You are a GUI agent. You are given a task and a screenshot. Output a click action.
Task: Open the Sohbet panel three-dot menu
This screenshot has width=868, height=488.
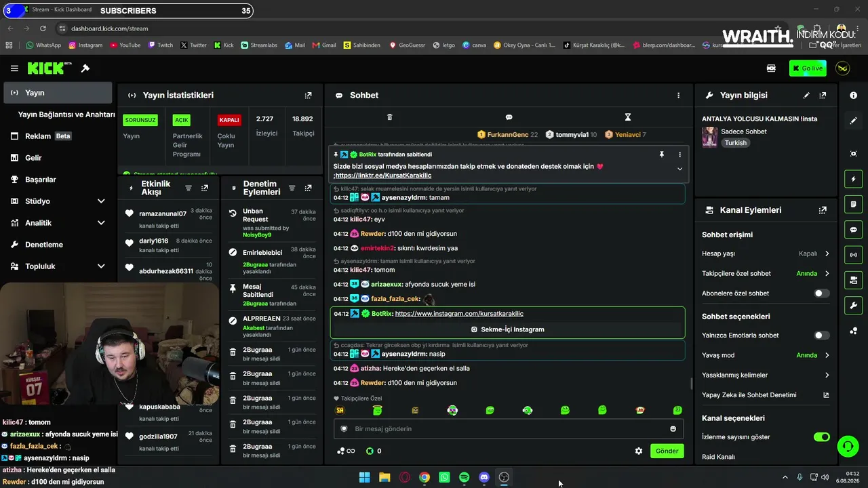pyautogui.click(x=678, y=96)
